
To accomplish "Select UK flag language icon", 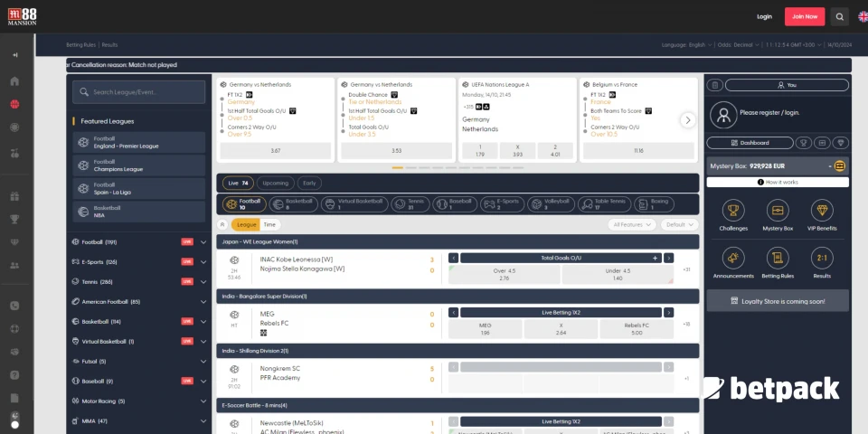I will [x=863, y=16].
